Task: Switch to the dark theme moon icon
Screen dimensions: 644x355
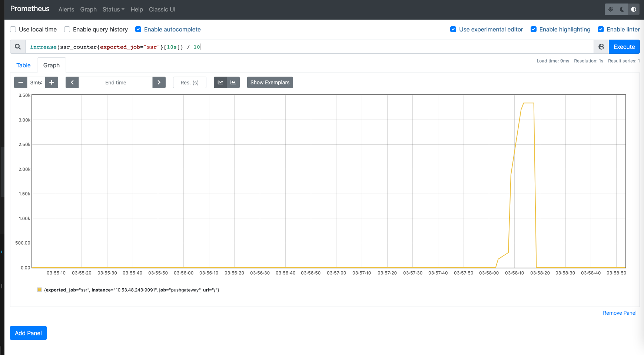Action: (622, 9)
